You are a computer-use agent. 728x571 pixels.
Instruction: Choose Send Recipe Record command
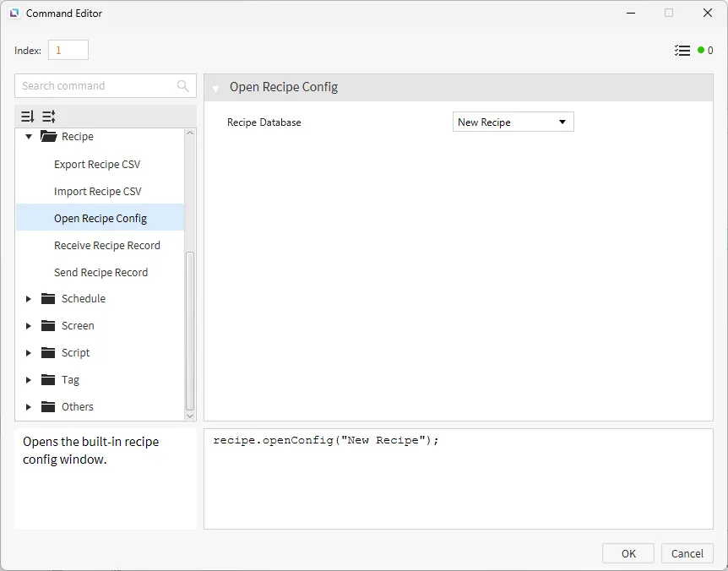tap(101, 273)
